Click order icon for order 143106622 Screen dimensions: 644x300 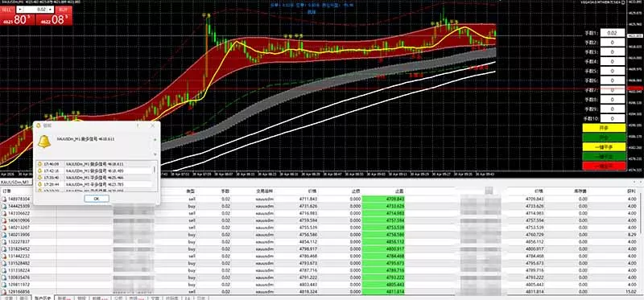(4, 213)
